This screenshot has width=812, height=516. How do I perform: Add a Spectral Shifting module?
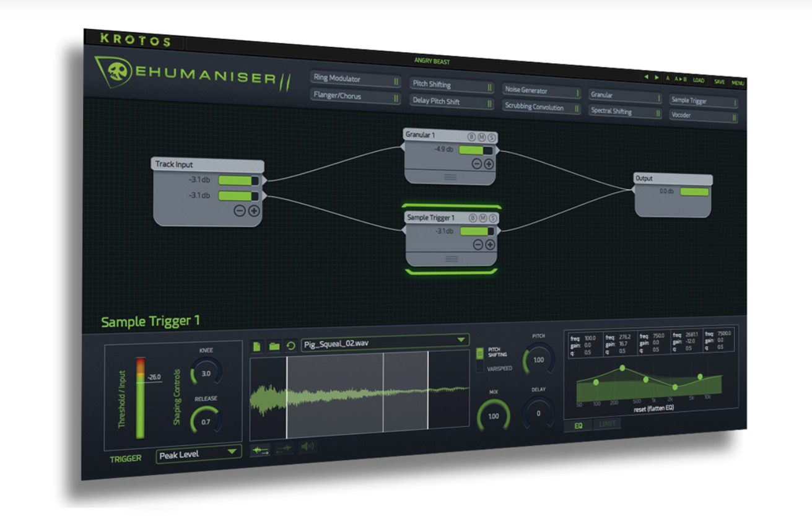625,112
